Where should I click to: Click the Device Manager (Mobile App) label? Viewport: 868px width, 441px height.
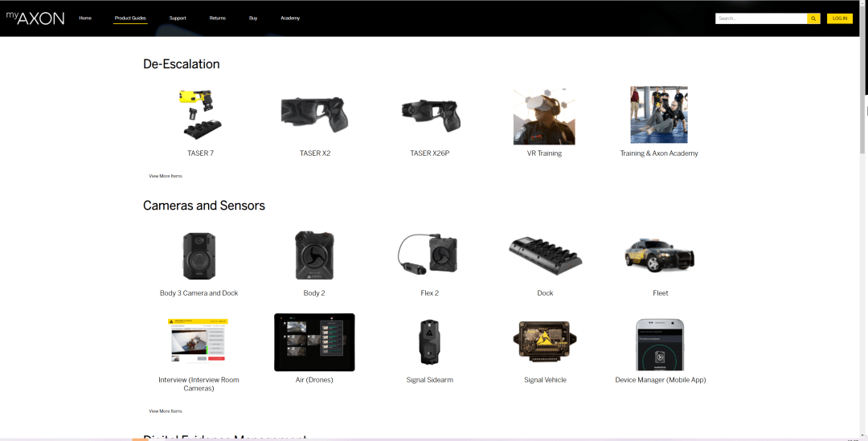pos(661,380)
